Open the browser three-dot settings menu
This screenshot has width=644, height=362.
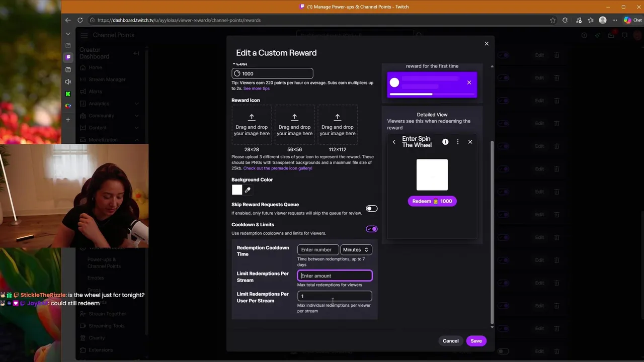click(x=615, y=20)
